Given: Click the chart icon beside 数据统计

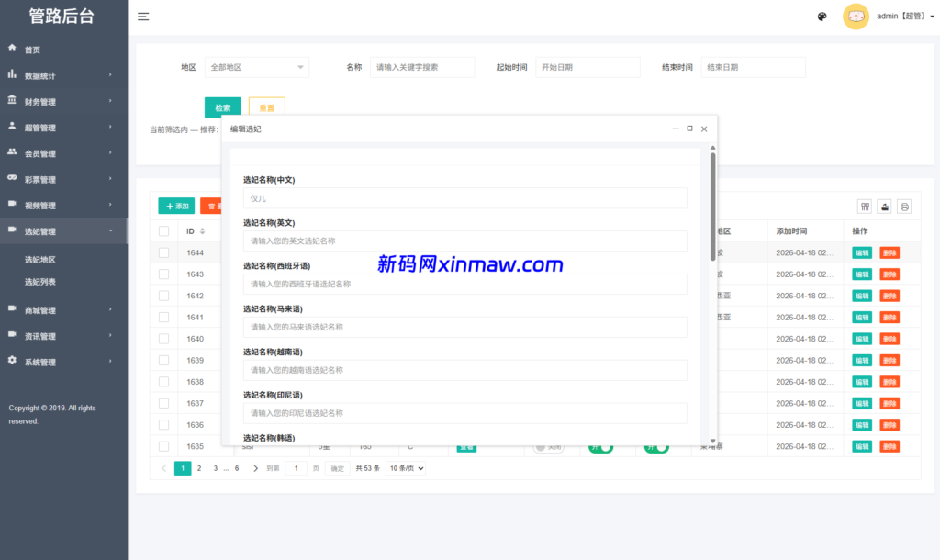Looking at the screenshot, I should pyautogui.click(x=11, y=75).
